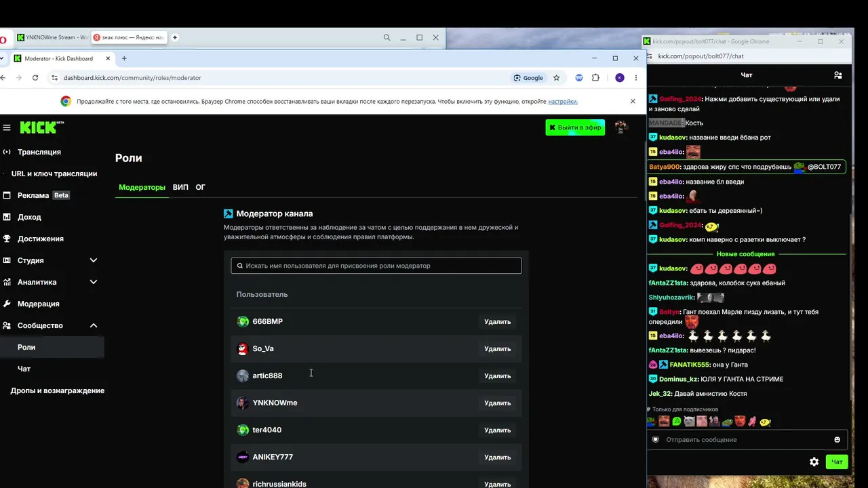Switch to the знак плюс Яндекс tab in Opera

coord(128,37)
